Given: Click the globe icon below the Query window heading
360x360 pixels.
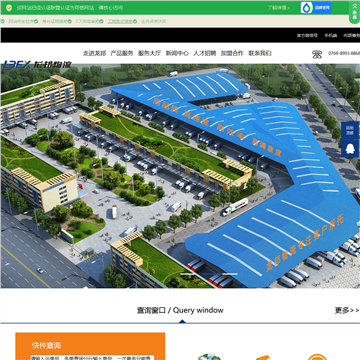Looking at the screenshot, I should (209, 357).
